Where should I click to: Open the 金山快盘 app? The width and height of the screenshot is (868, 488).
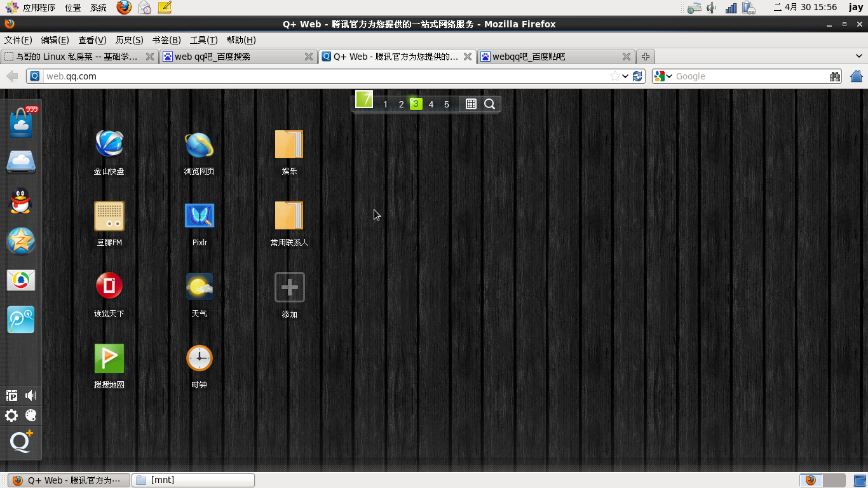click(x=109, y=144)
